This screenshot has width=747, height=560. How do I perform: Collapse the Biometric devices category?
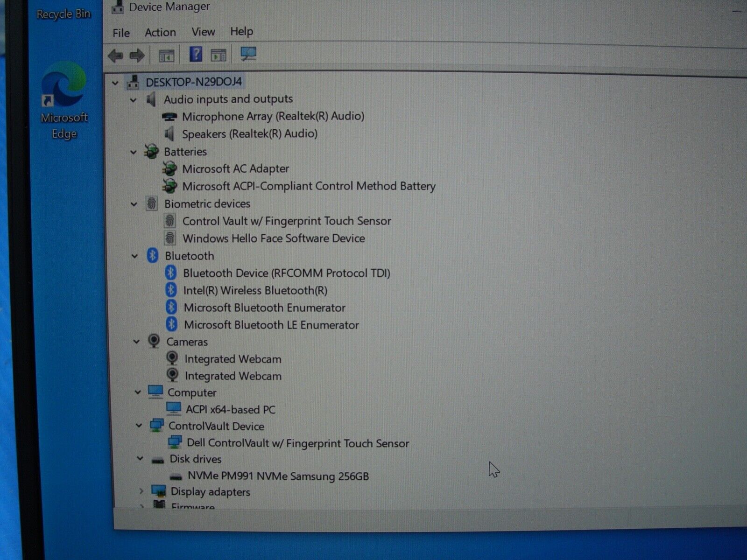pyautogui.click(x=134, y=204)
